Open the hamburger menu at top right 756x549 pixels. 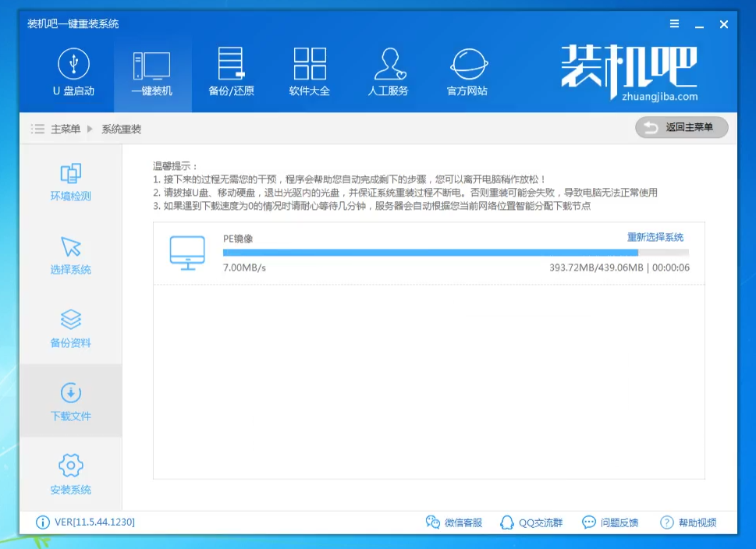[674, 23]
